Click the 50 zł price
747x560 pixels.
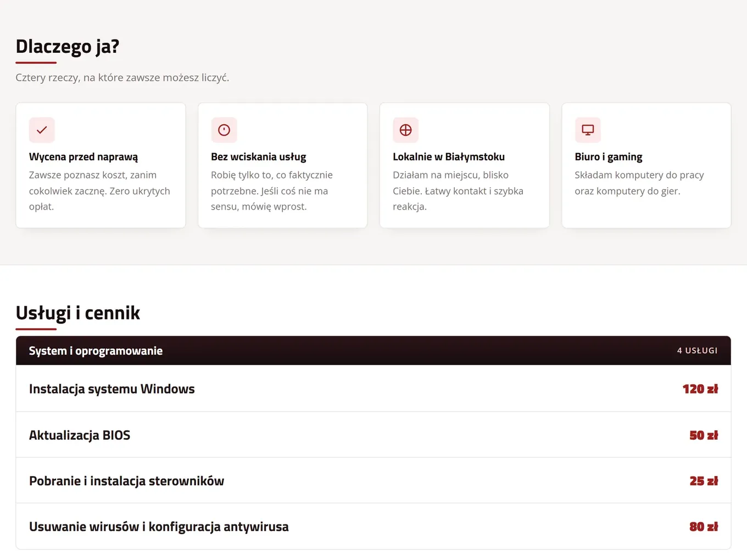(x=704, y=435)
